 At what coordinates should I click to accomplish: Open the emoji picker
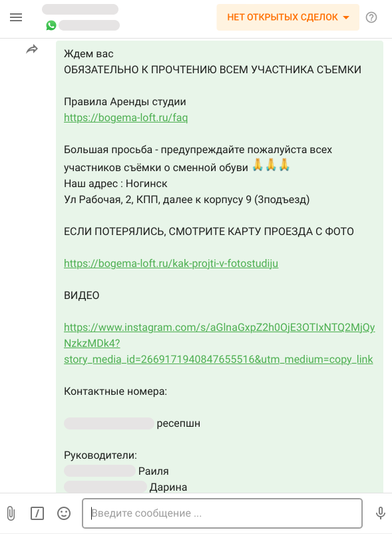point(63,513)
